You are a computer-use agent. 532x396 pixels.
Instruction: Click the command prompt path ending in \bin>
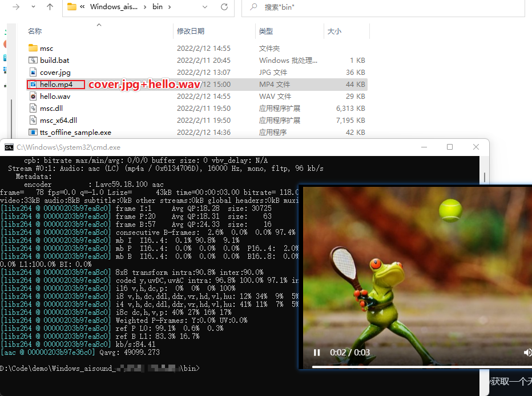(100, 368)
